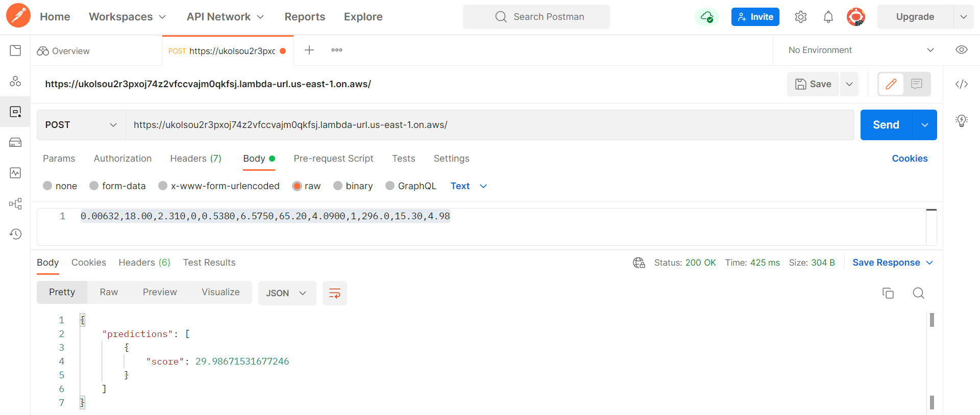Select the GraphQL body type
Screen dimensions: 980x415
pos(390,186)
